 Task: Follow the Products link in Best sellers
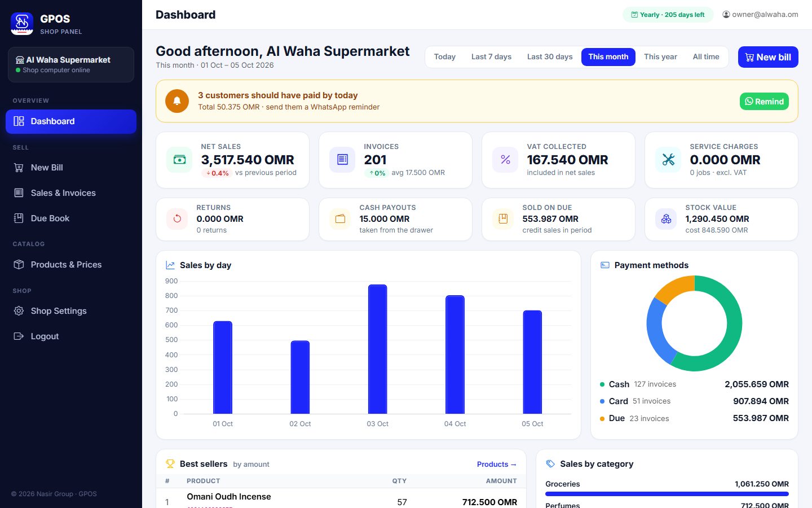click(496, 465)
